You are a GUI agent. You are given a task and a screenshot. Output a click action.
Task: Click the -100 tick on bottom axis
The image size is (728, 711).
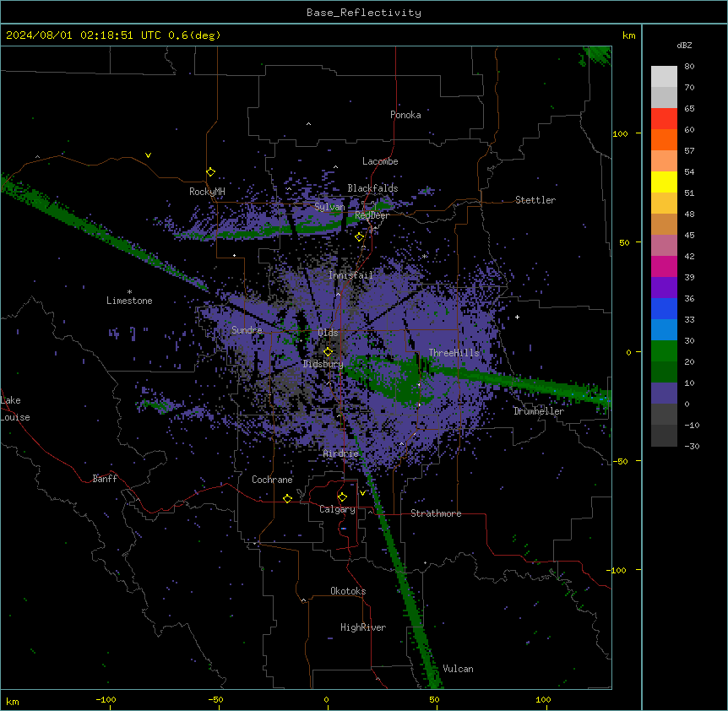tap(106, 699)
